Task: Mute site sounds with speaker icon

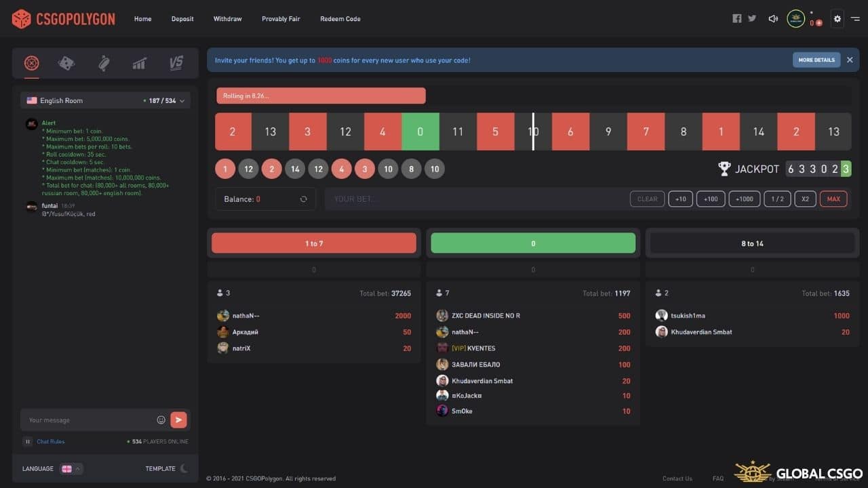Action: (x=773, y=19)
